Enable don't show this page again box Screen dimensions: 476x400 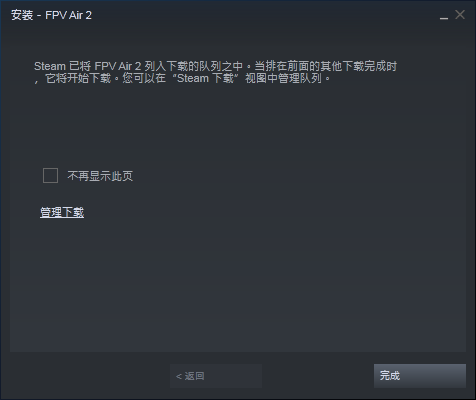(x=50, y=176)
